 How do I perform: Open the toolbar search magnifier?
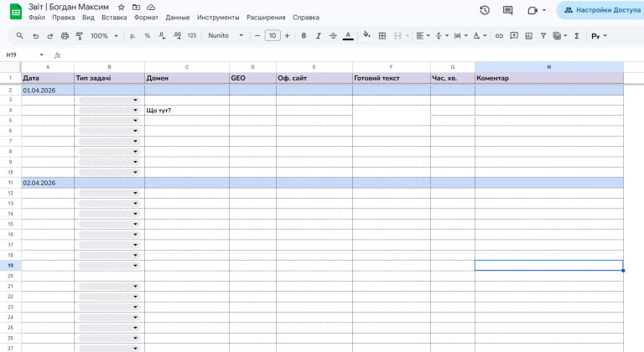[20, 36]
